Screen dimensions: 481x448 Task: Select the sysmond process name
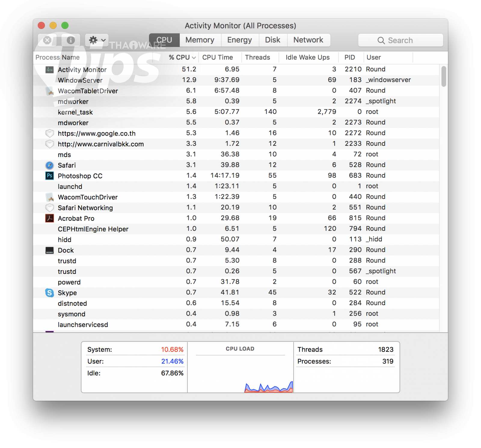coord(72,314)
